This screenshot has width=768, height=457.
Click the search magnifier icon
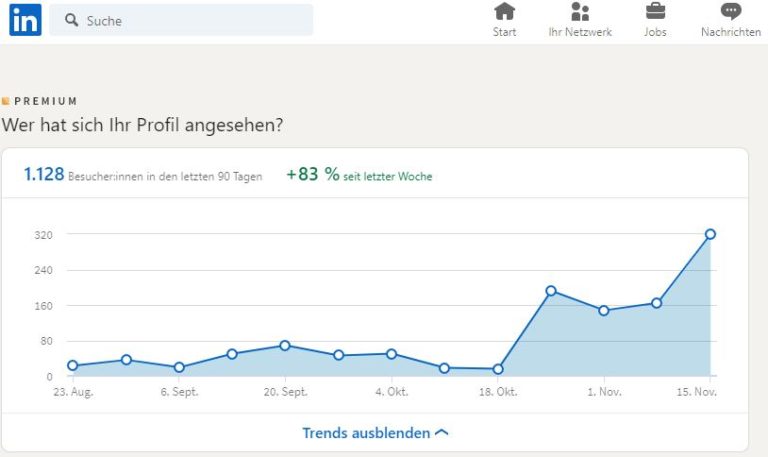71,20
